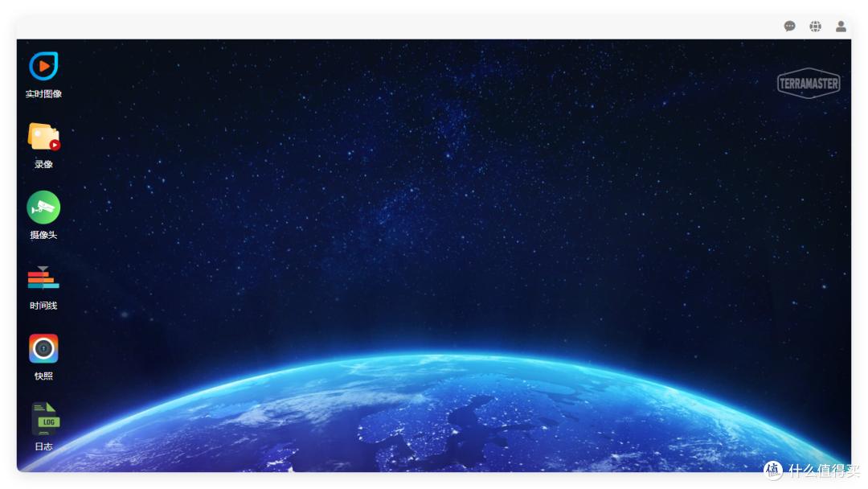Open the 快照 snapshot app
The width and height of the screenshot is (868, 489).
pos(43,348)
